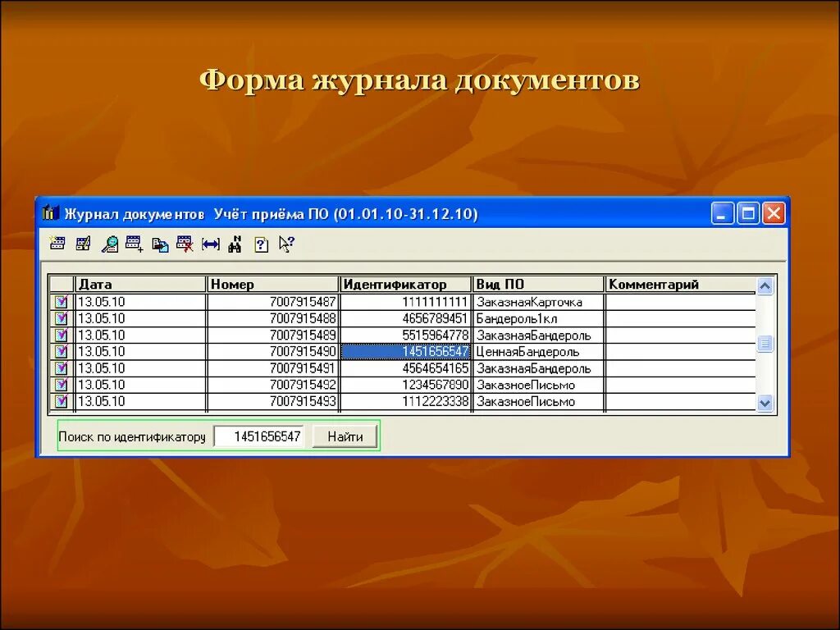Click the identifier search input field

click(259, 436)
